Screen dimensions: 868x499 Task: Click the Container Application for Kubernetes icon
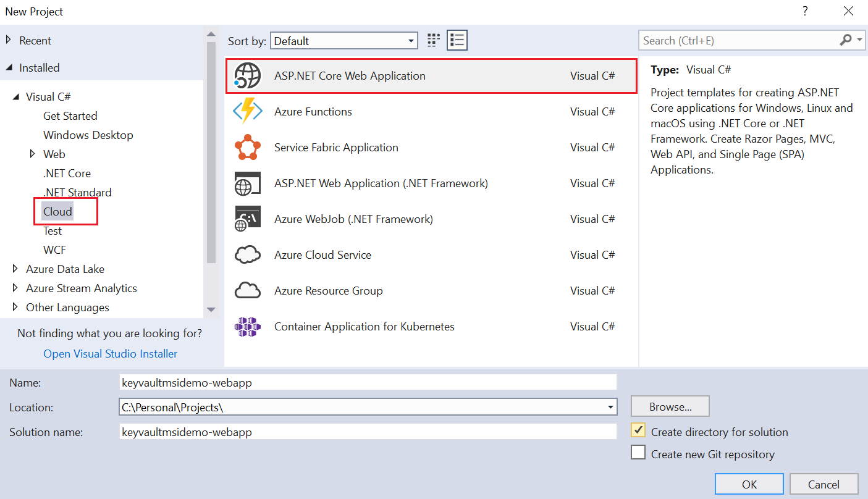pos(248,327)
